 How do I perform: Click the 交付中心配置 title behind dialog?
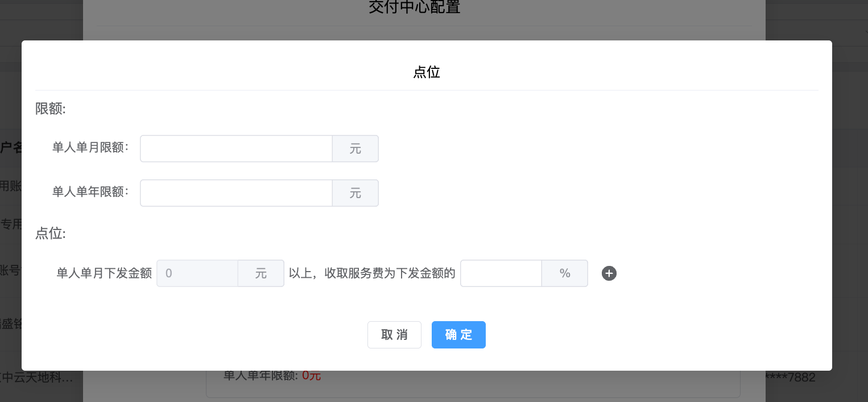click(x=414, y=7)
